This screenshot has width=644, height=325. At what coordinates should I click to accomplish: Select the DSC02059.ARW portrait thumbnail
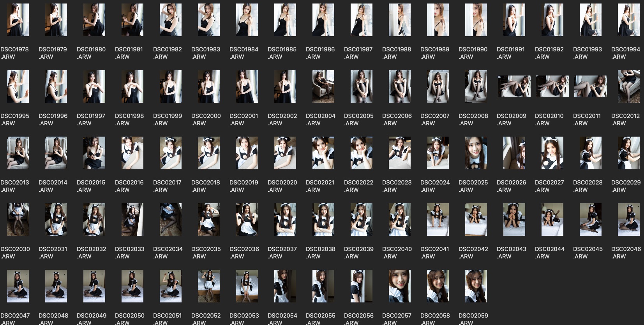click(x=476, y=286)
